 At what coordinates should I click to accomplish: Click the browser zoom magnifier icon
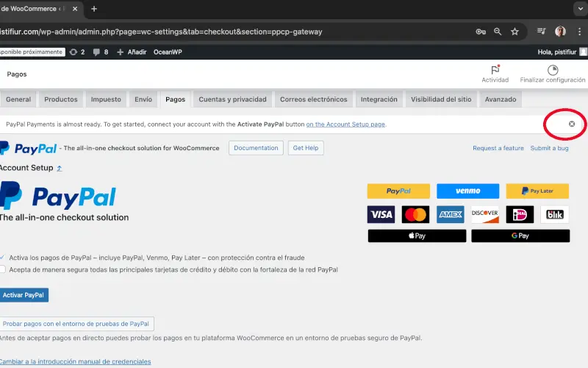[x=498, y=32]
